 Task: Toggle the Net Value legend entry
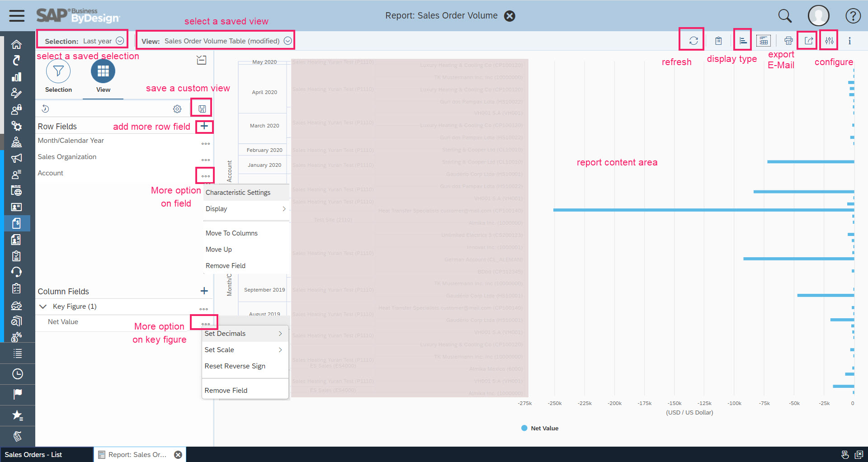click(540, 428)
